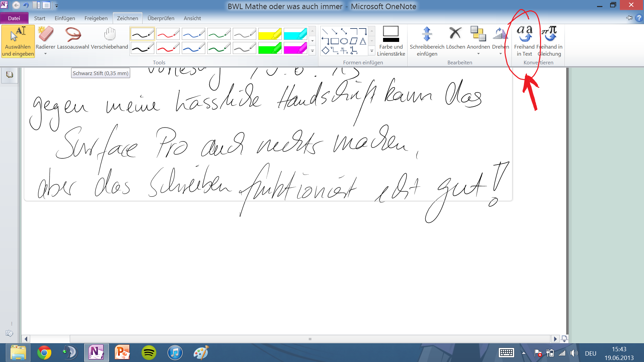Select the thin black pen

[142, 34]
